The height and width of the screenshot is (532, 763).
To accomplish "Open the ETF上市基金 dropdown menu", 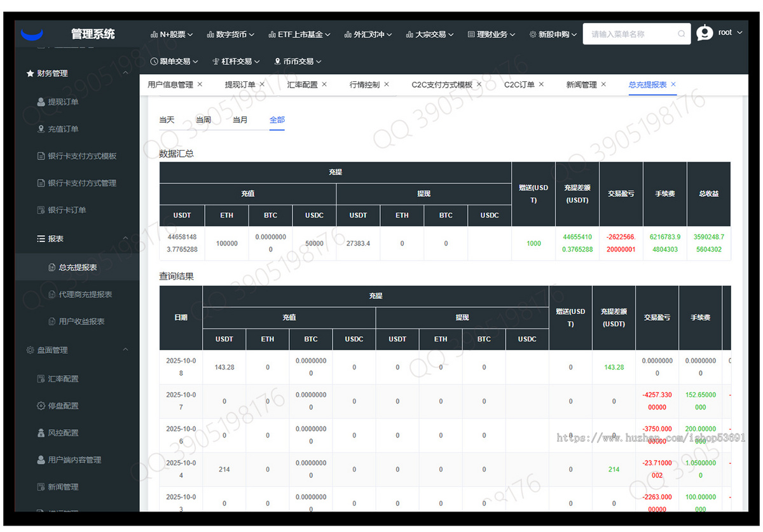I will [x=300, y=34].
